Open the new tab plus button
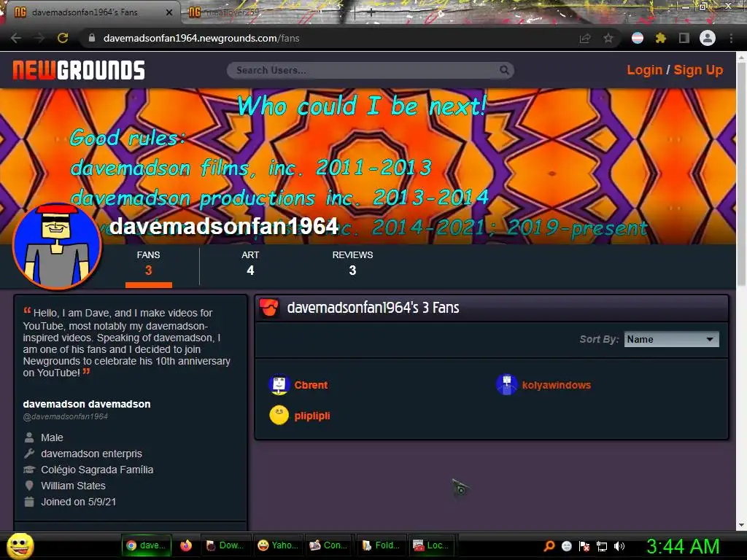Viewport: 747px width, 560px height. pyautogui.click(x=371, y=13)
